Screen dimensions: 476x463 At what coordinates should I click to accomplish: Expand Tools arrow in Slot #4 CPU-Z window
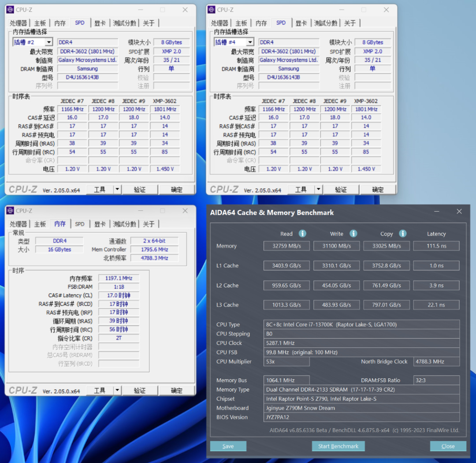click(x=318, y=189)
